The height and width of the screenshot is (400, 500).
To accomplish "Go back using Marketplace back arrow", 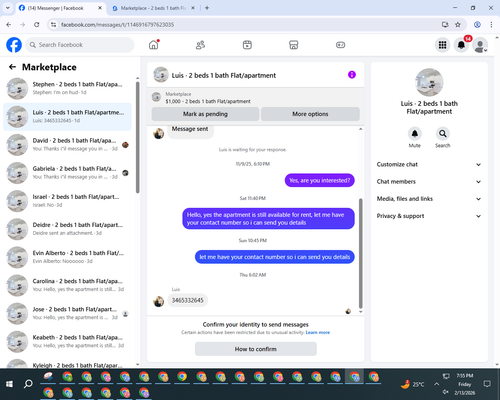I will coord(12,67).
